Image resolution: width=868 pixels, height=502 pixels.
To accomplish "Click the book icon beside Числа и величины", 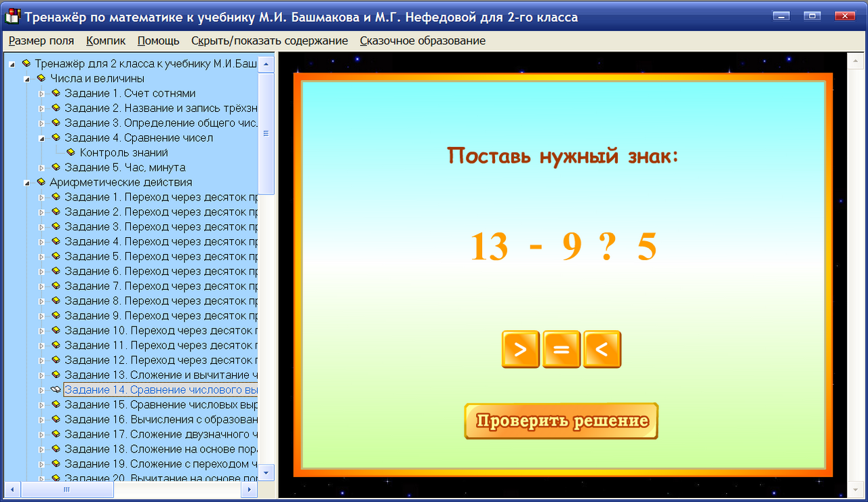I will 42,78.
